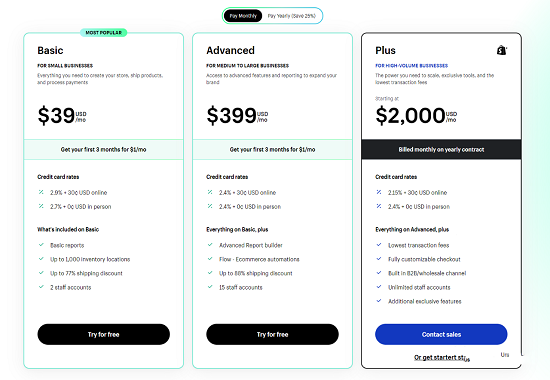Image resolution: width=550 pixels, height=380 pixels.
Task: Click the $2,000 Plus price
Action: click(410, 115)
